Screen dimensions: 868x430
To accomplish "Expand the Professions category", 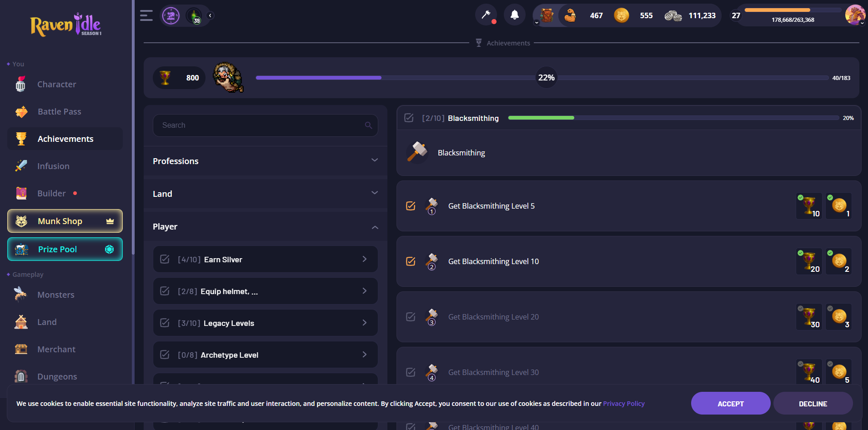I will (x=266, y=161).
